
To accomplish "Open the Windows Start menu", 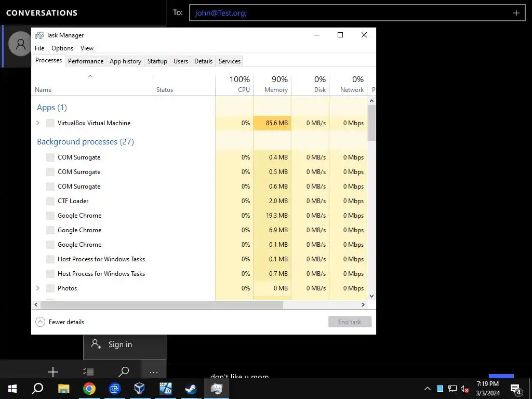I will [12, 389].
